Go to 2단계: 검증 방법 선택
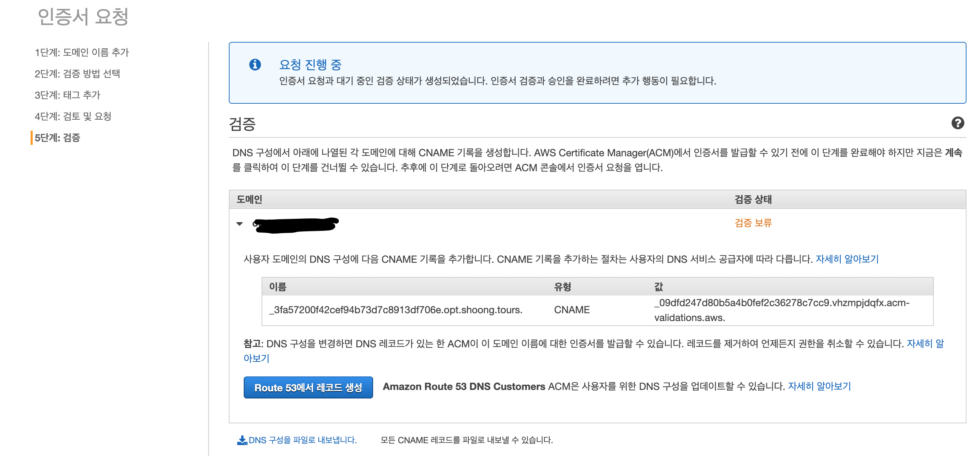Viewport: 980px width, 456px height. tap(77, 74)
